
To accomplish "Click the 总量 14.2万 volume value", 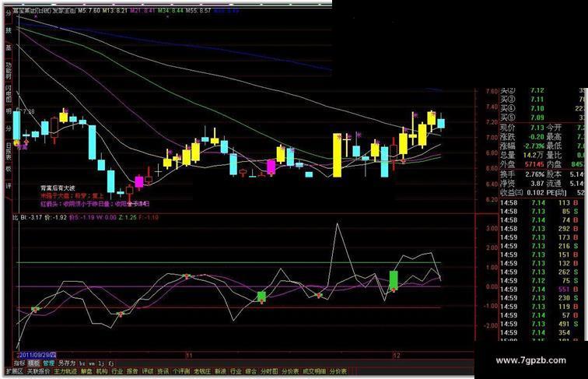I will (534, 155).
